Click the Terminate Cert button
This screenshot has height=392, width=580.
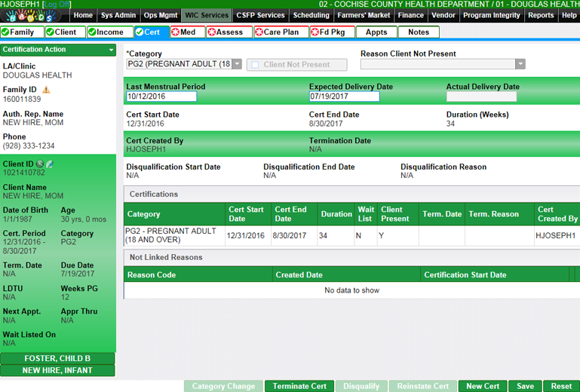pos(299,386)
